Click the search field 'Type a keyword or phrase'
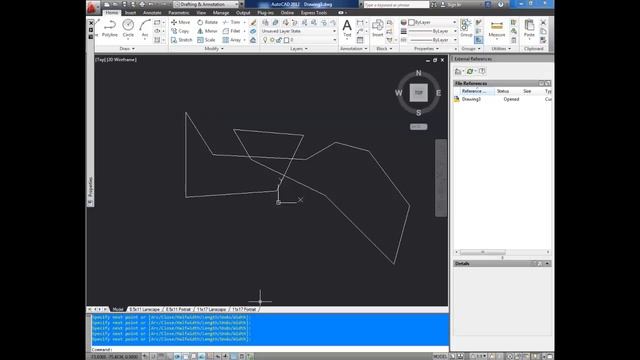 click(x=396, y=5)
